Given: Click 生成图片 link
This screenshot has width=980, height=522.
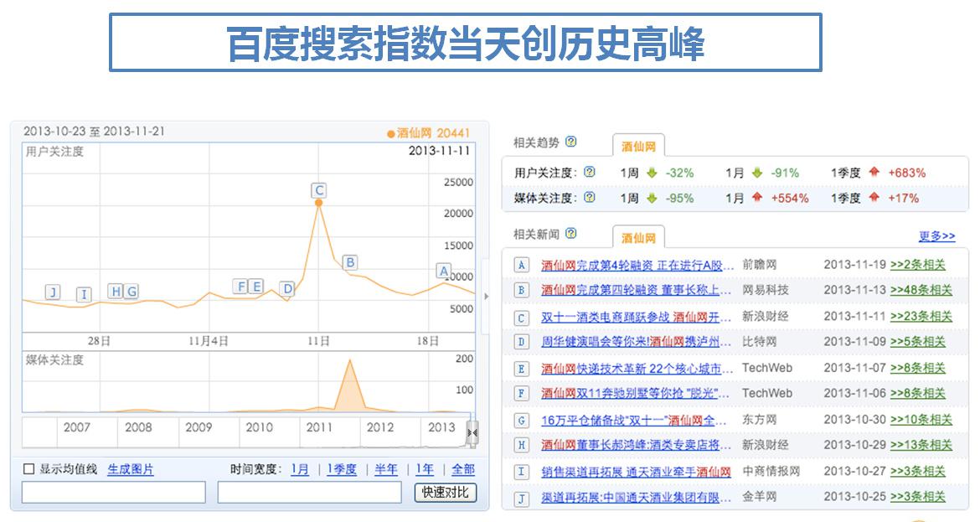Looking at the screenshot, I should pyautogui.click(x=131, y=469).
